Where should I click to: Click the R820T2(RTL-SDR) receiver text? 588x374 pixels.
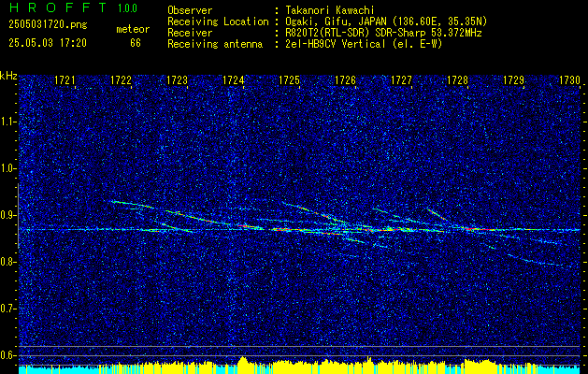pos(383,33)
